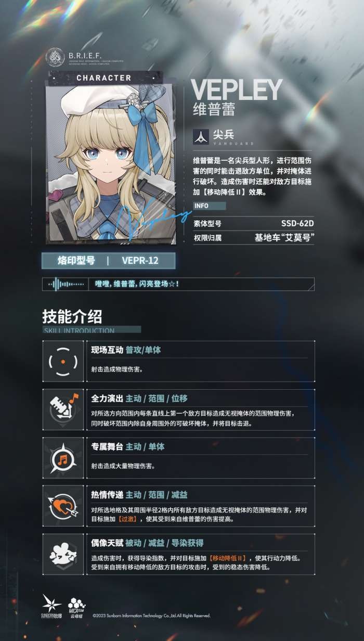Click the 专属舞台 music note skill icon
The height and width of the screenshot is (641, 364).
tap(63, 458)
